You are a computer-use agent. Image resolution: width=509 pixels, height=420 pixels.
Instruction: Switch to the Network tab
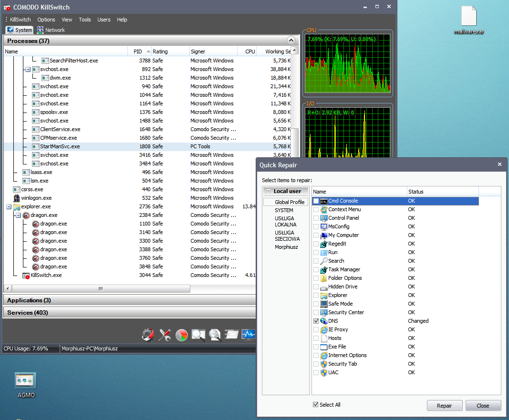point(51,30)
